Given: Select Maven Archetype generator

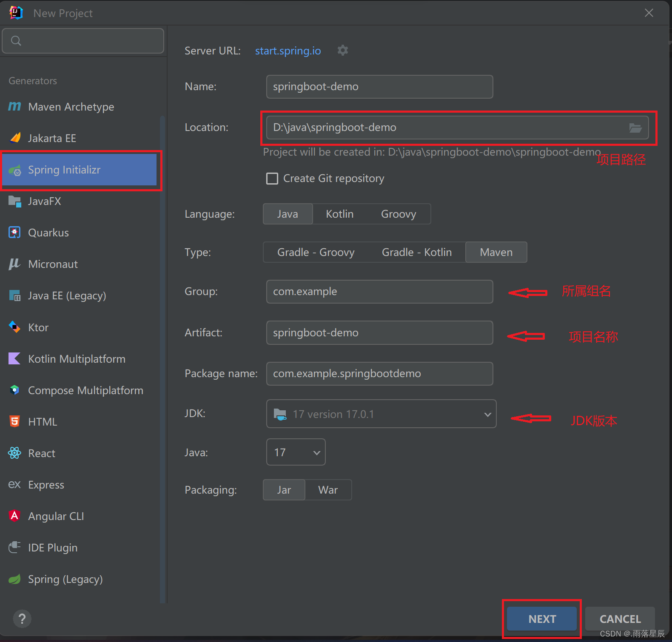Looking at the screenshot, I should pos(80,107).
